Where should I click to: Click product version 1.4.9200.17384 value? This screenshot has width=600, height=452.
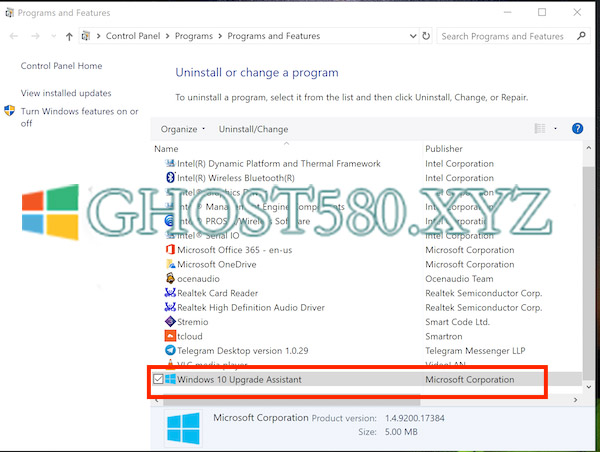tap(415, 418)
